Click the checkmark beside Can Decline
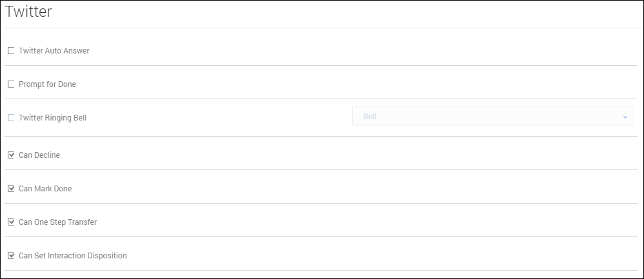The height and width of the screenshot is (279, 644). click(x=11, y=155)
